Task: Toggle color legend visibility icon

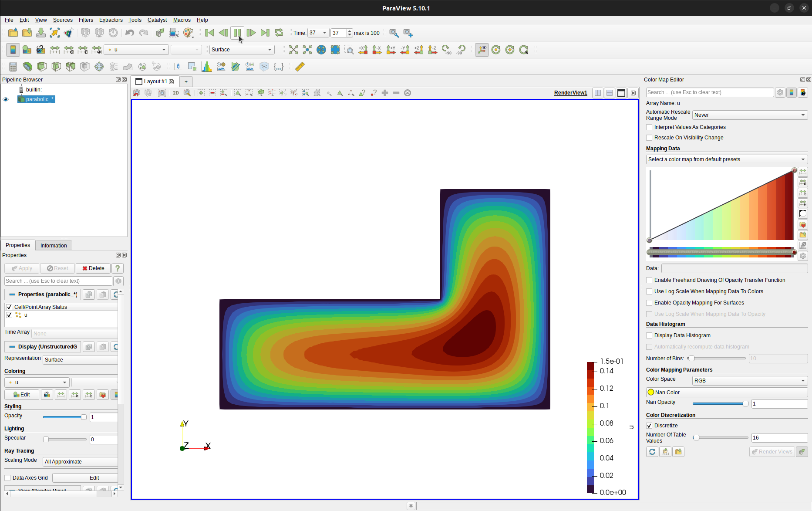Action: pyautogui.click(x=13, y=50)
